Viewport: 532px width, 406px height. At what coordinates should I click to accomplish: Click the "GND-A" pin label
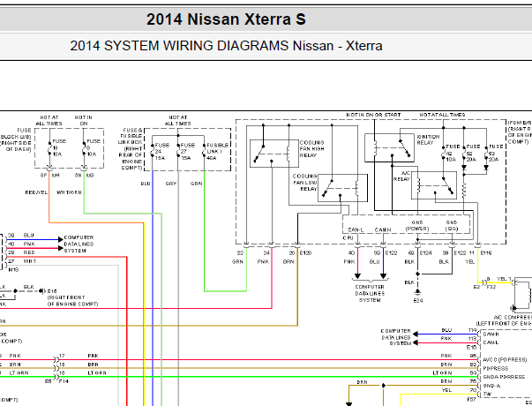click(x=491, y=386)
